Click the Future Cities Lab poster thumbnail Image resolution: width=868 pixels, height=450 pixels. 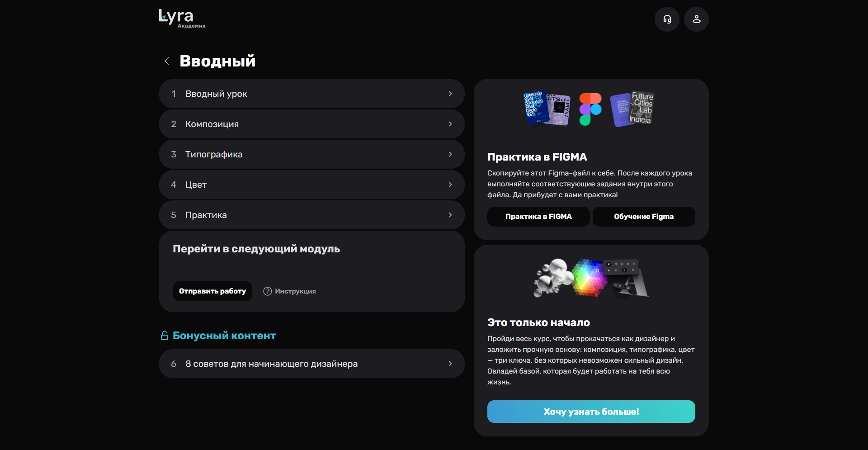pyautogui.click(x=632, y=109)
